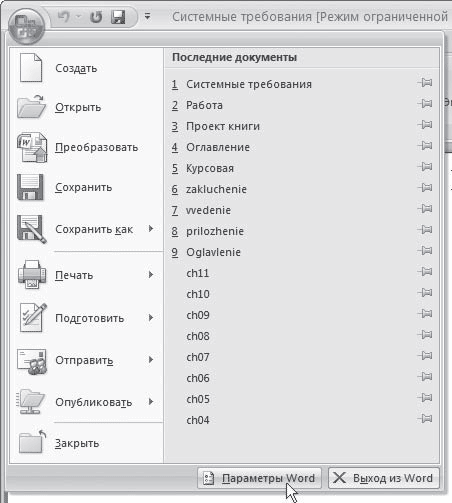Open recent document ch10

[198, 294]
